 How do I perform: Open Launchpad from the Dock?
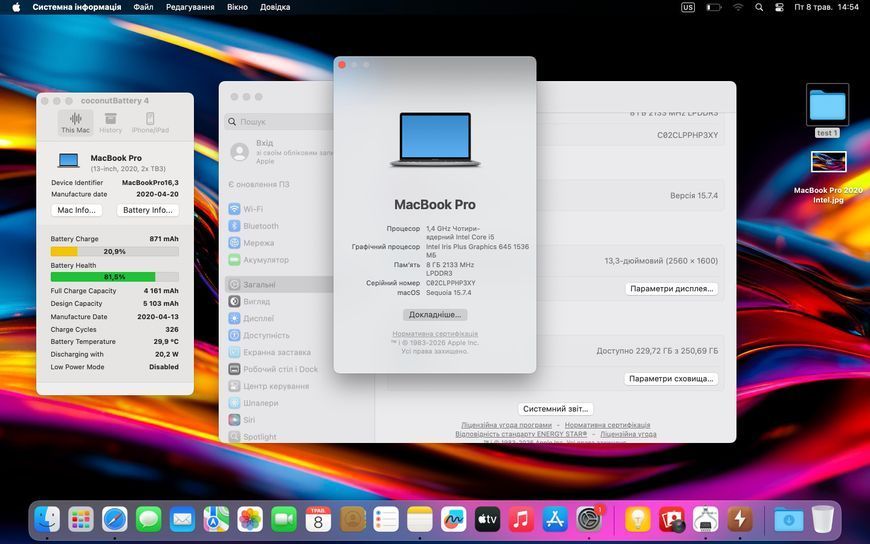point(81,520)
